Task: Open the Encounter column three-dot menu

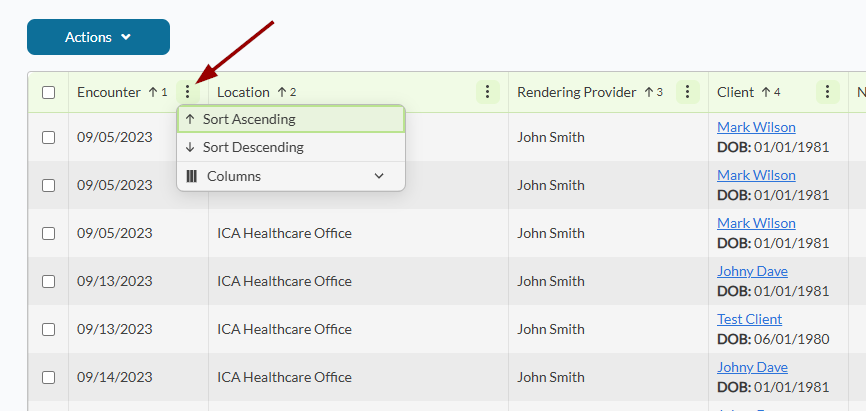Action: (188, 92)
